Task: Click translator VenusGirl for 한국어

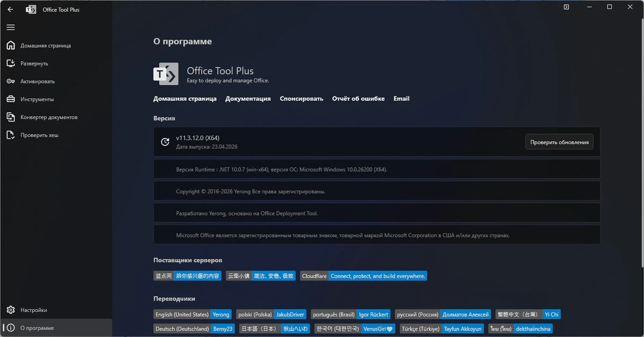Action: (x=378, y=328)
